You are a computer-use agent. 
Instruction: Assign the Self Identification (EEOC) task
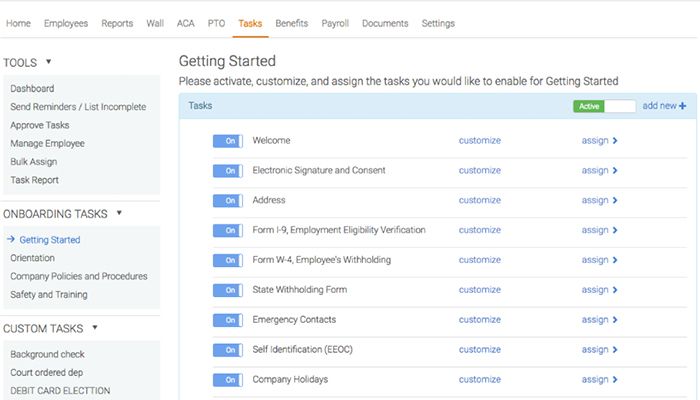point(598,351)
